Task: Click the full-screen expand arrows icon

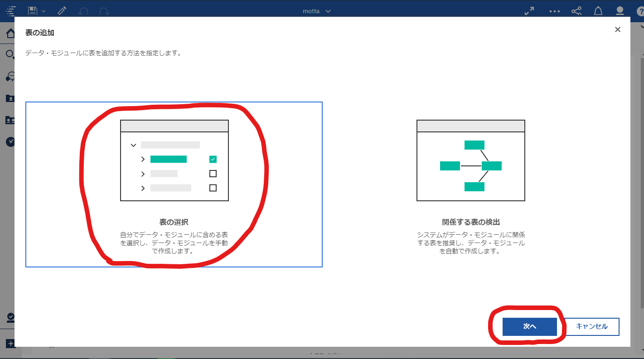Action: click(x=529, y=11)
